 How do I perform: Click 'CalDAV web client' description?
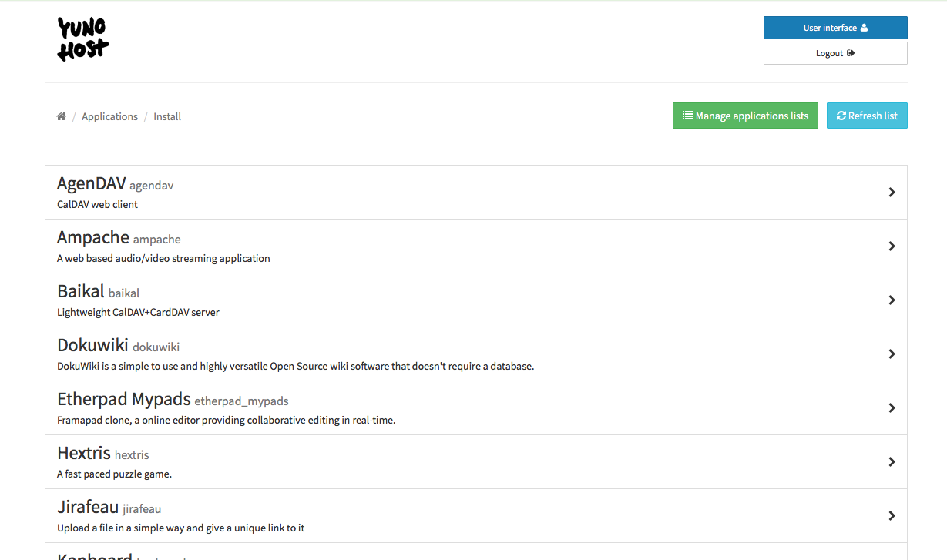coord(98,204)
